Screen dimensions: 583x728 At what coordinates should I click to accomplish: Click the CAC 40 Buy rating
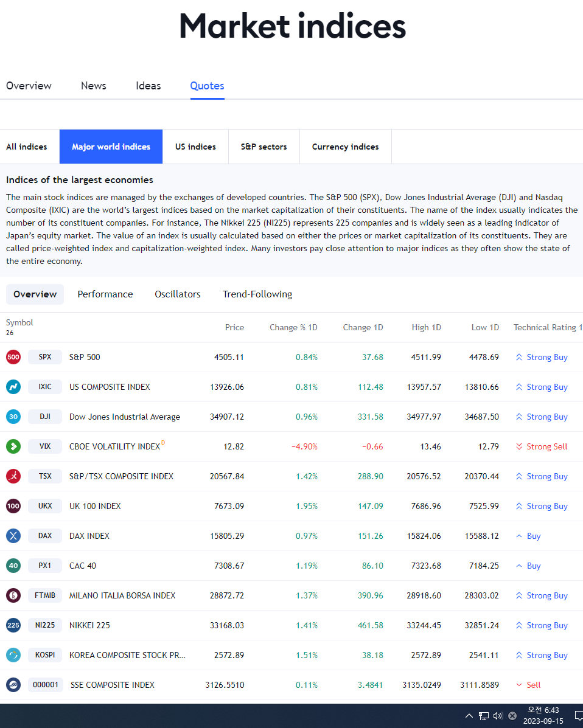528,566
